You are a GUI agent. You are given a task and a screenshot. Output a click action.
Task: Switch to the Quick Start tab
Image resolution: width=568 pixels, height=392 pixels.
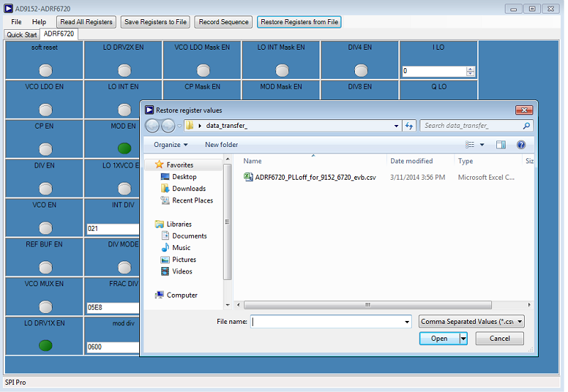tap(22, 34)
